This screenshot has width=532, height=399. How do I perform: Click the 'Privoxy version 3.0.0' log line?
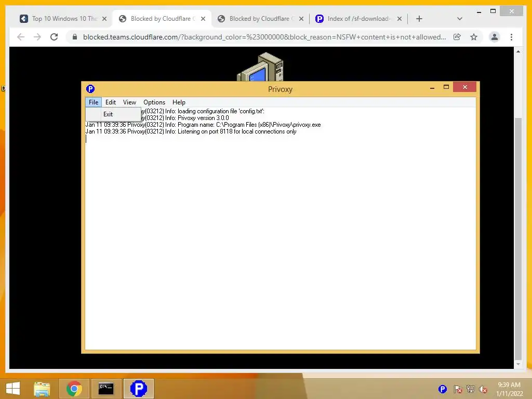coord(185,118)
